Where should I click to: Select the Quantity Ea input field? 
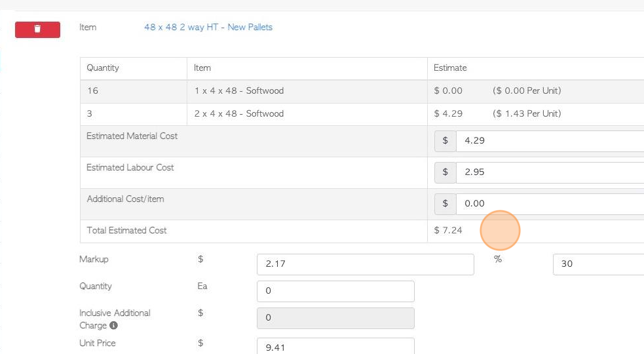335,291
